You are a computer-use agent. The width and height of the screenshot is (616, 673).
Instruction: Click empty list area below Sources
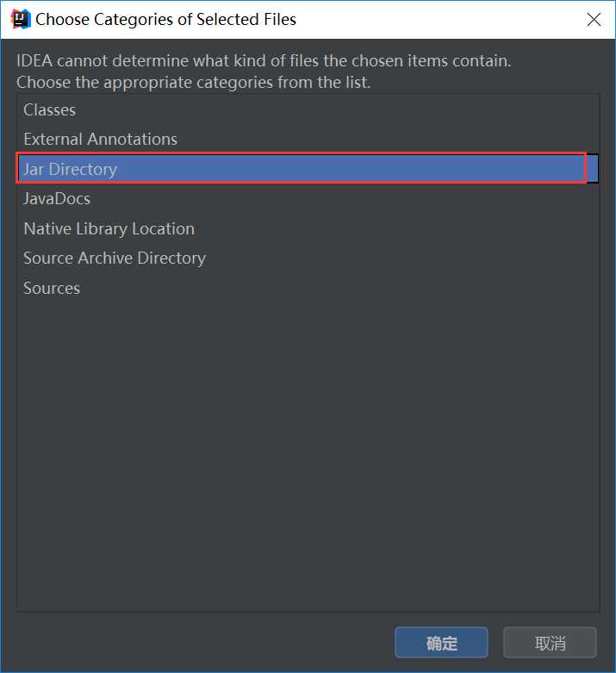[308, 455]
